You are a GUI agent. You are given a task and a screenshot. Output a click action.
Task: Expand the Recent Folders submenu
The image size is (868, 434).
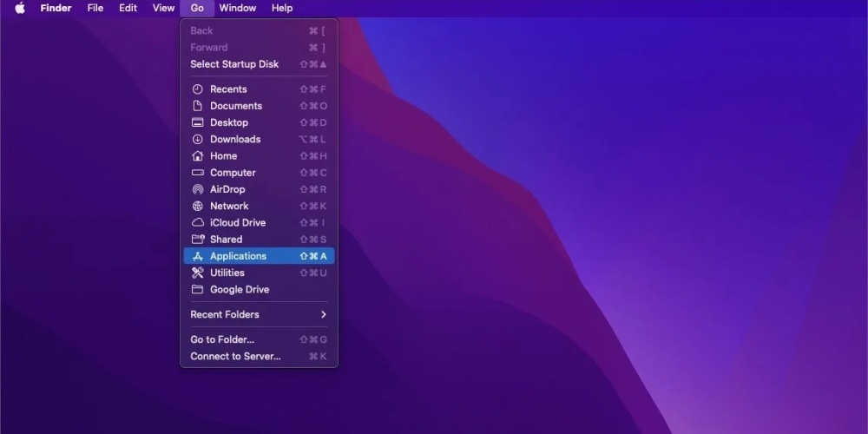[x=225, y=314]
